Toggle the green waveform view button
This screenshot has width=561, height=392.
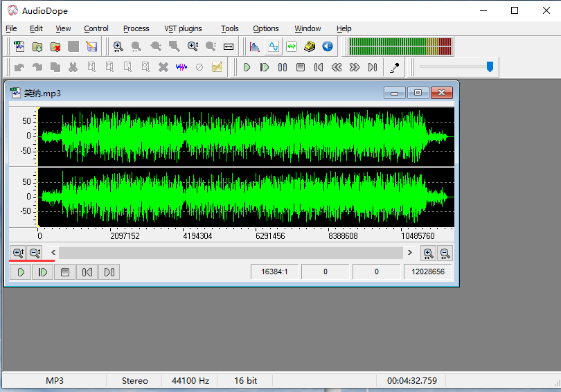point(292,46)
